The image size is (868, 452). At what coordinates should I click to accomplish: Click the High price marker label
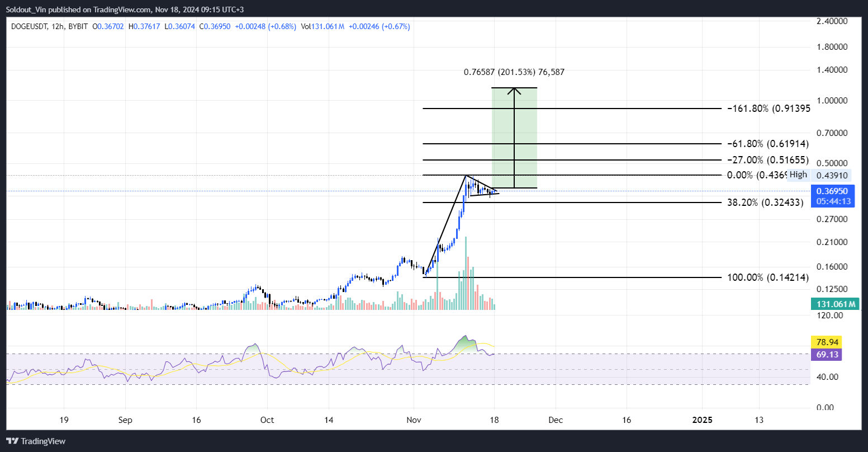[798, 175]
